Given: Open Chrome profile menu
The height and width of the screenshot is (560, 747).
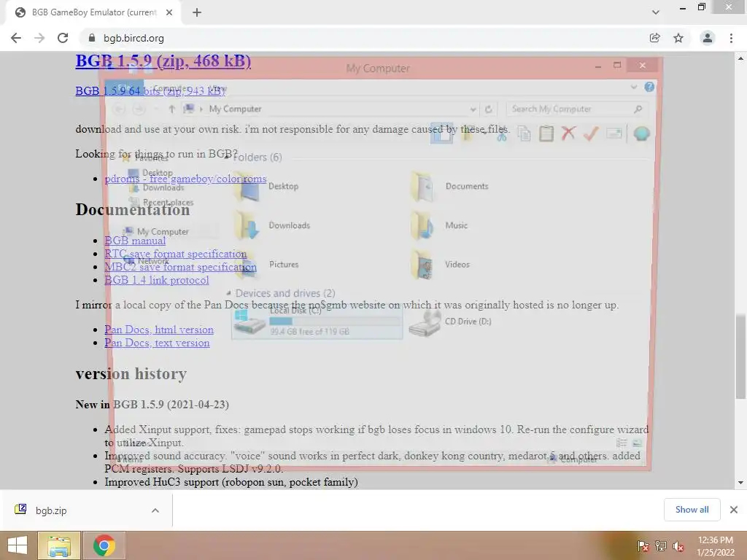Looking at the screenshot, I should 708,38.
